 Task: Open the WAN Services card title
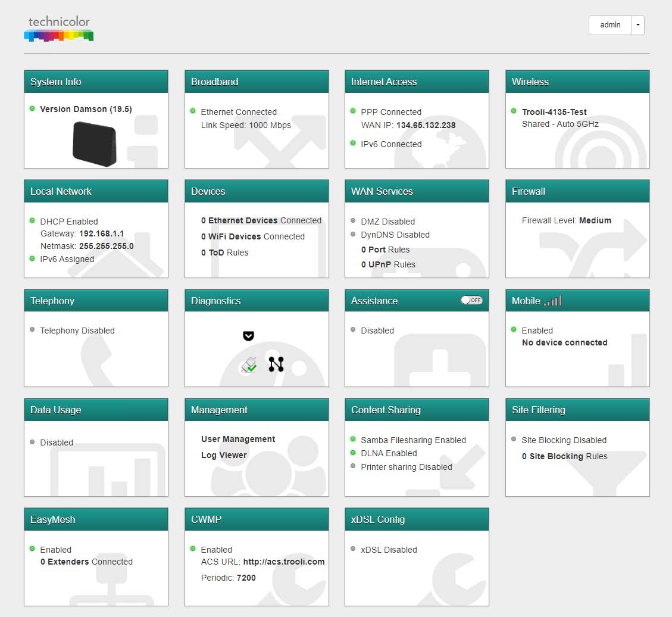(382, 191)
